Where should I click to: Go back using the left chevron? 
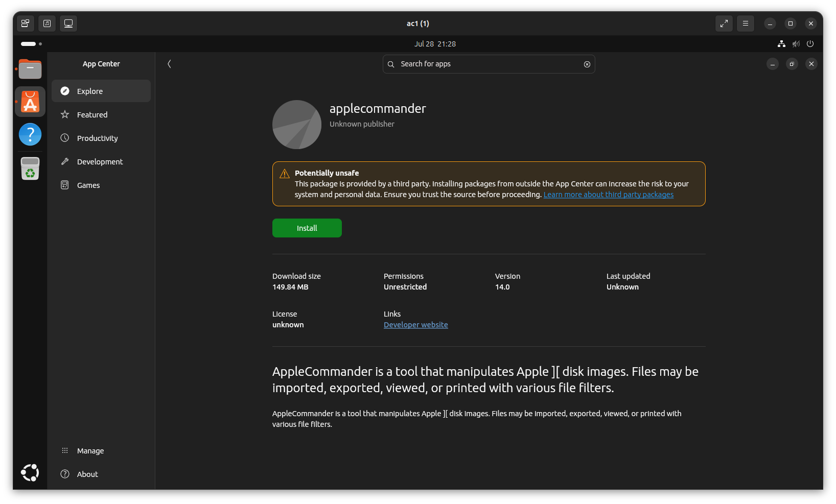(169, 64)
